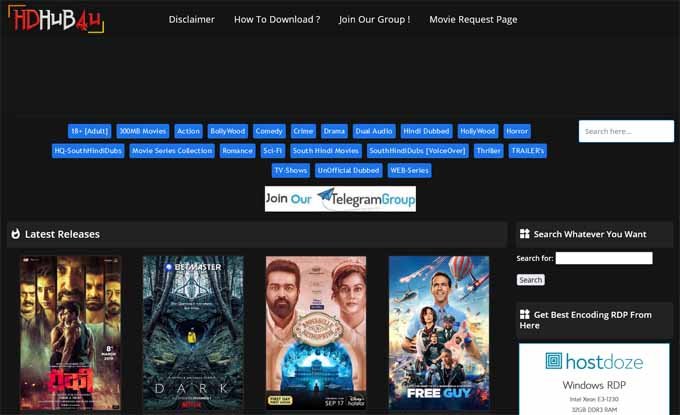Select the Sci-Fi category tag
This screenshot has width=680, height=415.
[273, 151]
